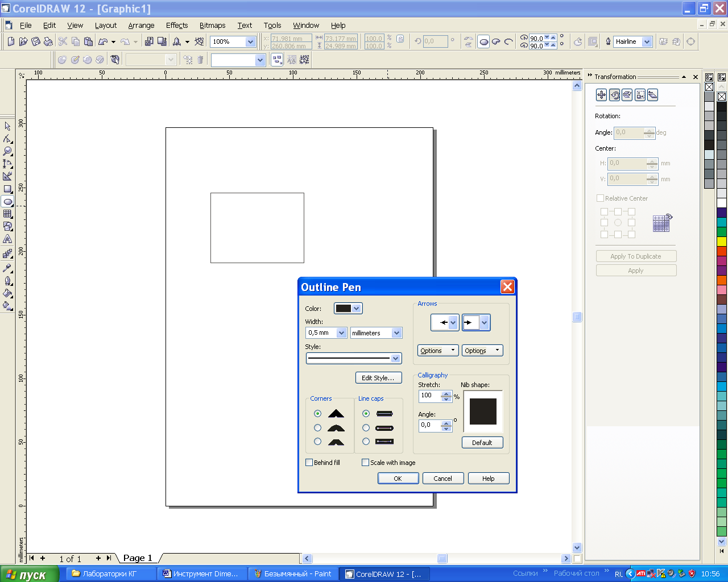Open the Arrange menu
Viewport: 728px width, 582px height.
[x=141, y=25]
